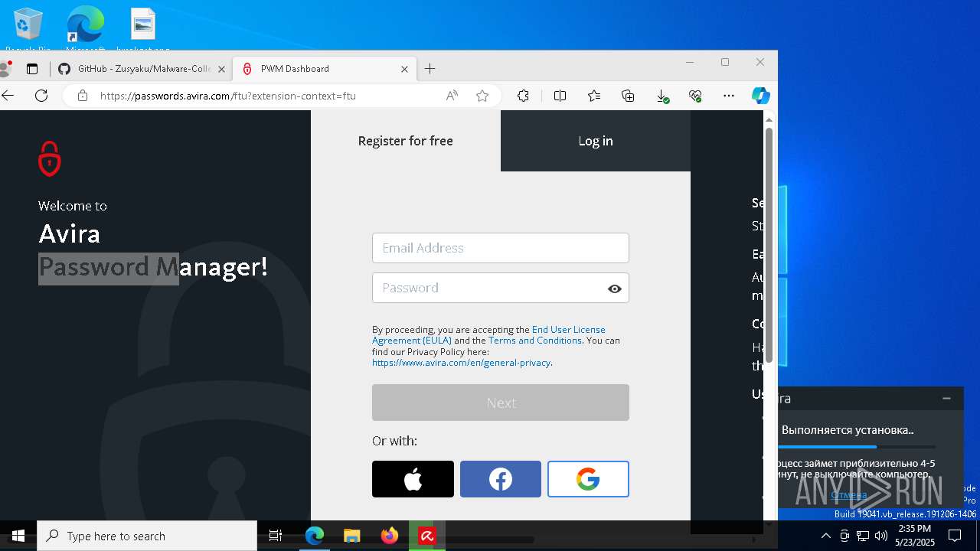This screenshot has width=980, height=551.
Task: Open File Explorer from taskbar
Action: (351, 536)
